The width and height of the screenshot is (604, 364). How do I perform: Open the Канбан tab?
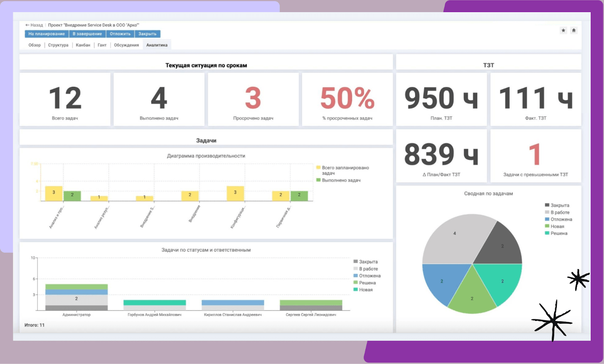click(83, 45)
